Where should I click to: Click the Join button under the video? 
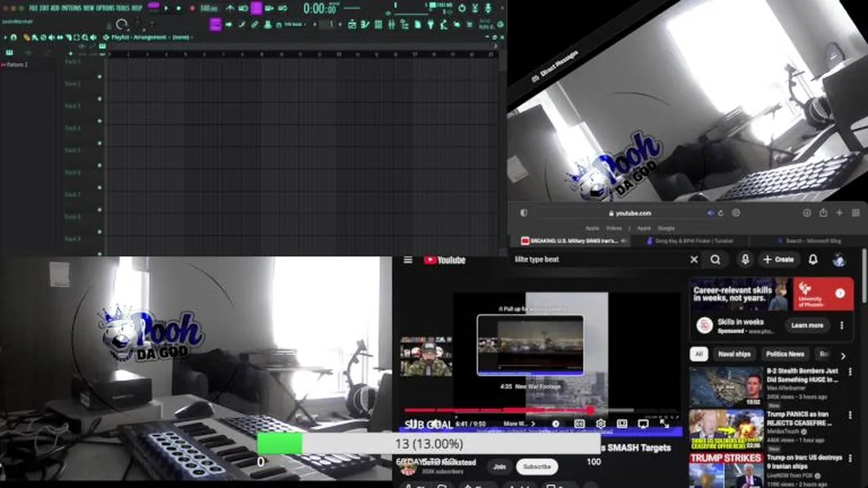500,466
